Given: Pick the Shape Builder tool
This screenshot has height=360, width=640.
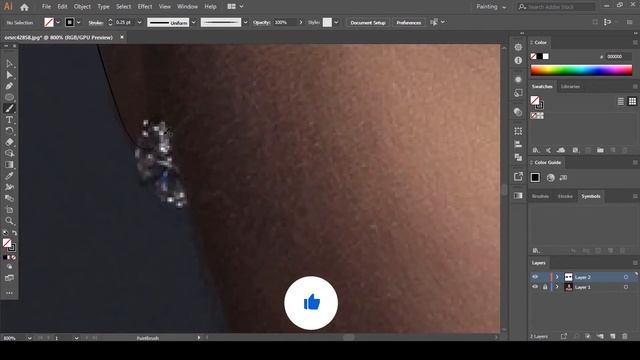Looking at the screenshot, I should tap(9, 153).
